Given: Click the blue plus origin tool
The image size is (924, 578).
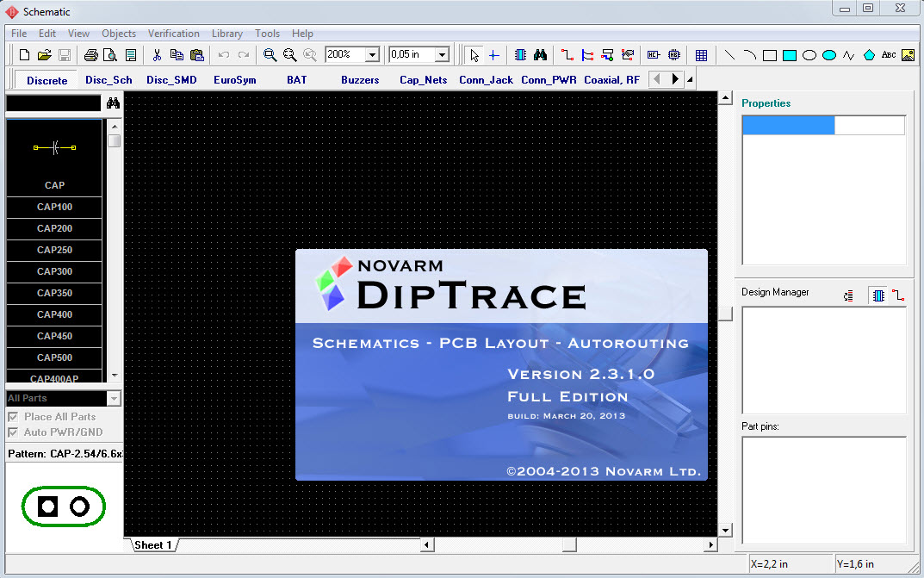Looking at the screenshot, I should pyautogui.click(x=493, y=55).
